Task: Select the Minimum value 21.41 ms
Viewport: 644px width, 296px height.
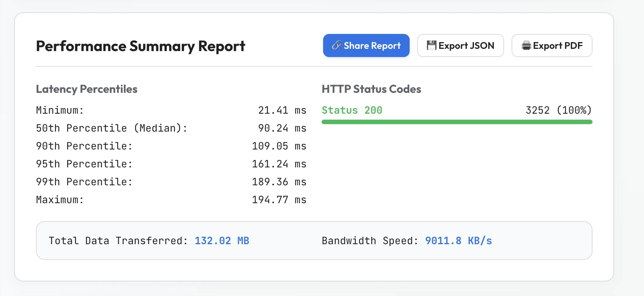Action: [282, 110]
